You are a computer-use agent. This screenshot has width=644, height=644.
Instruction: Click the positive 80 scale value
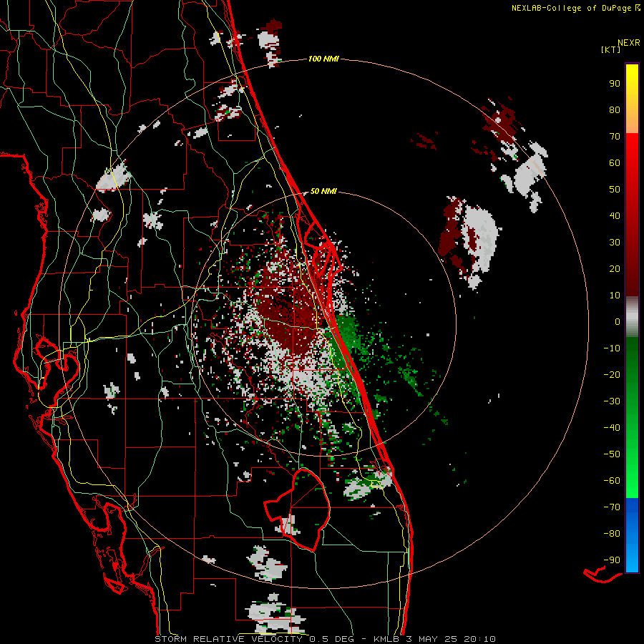615,109
